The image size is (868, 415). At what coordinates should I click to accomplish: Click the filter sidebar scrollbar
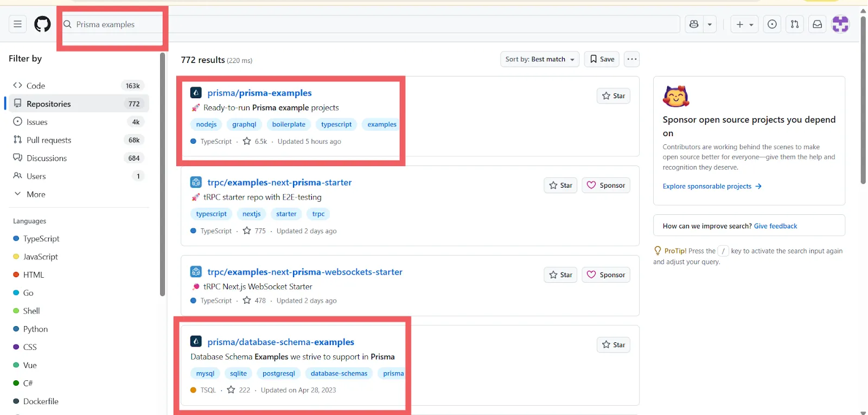coord(162,175)
